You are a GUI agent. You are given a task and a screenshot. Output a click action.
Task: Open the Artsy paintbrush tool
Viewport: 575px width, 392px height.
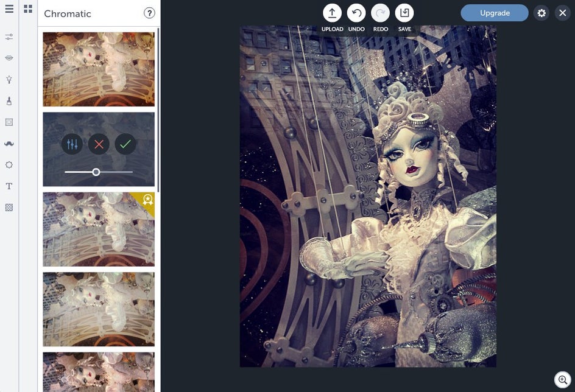tap(9, 101)
